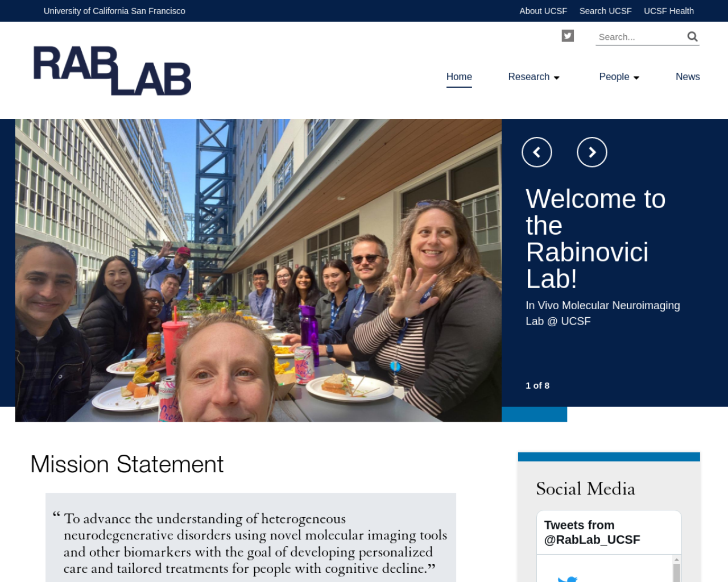Visit the About UCSF link

point(543,11)
